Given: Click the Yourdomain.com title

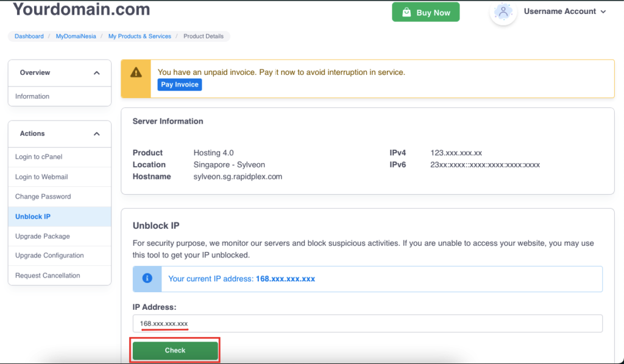Looking at the screenshot, I should click(x=82, y=9).
